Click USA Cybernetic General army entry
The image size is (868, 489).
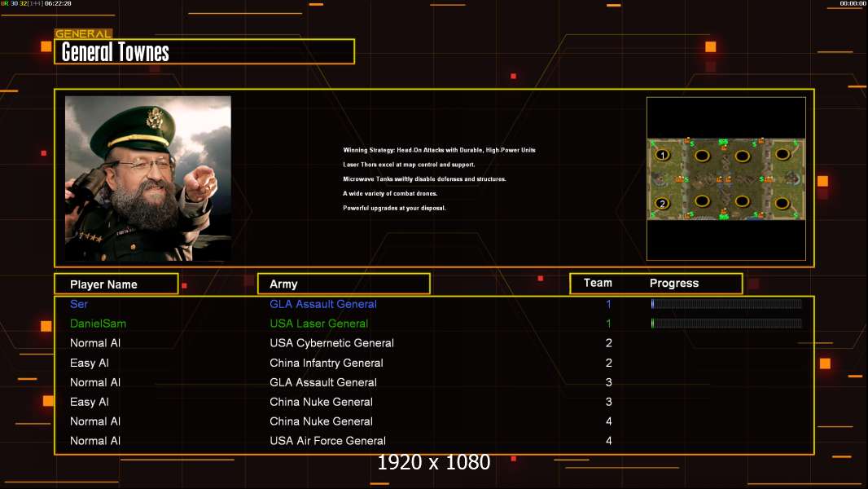click(x=331, y=343)
